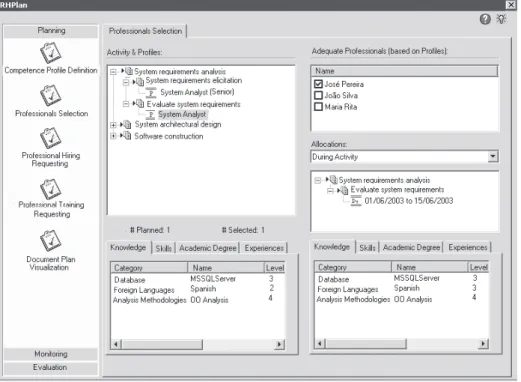Select left panel Academic Degree tab
Image resolution: width=521 pixels, height=382 pixels.
(208, 248)
